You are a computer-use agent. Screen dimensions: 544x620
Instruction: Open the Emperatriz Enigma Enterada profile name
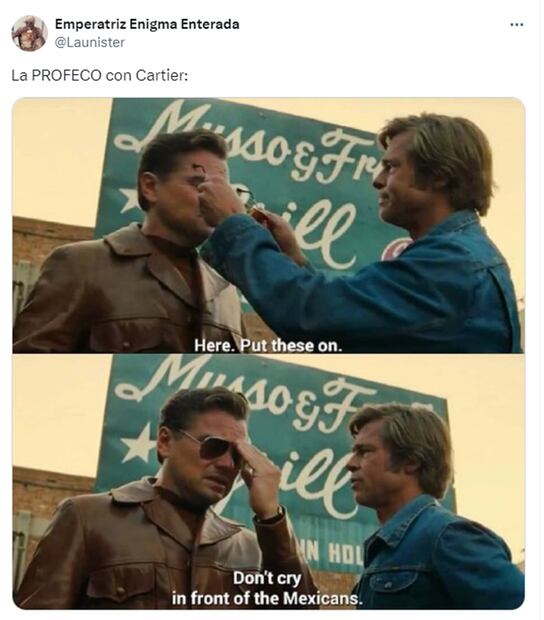147,24
